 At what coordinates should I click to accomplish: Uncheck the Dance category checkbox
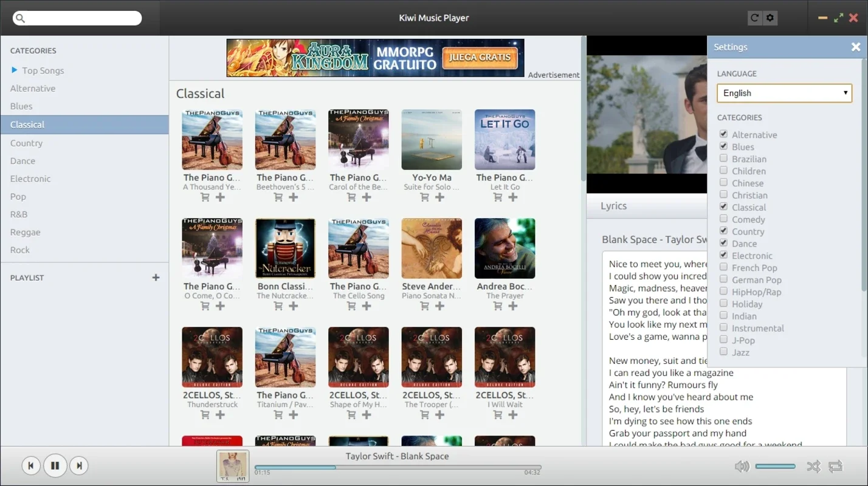pyautogui.click(x=723, y=243)
